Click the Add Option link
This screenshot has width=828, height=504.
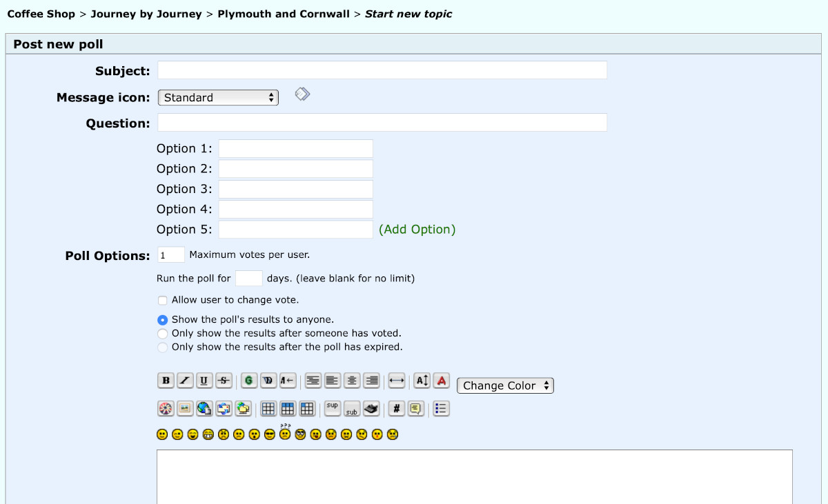(x=417, y=230)
